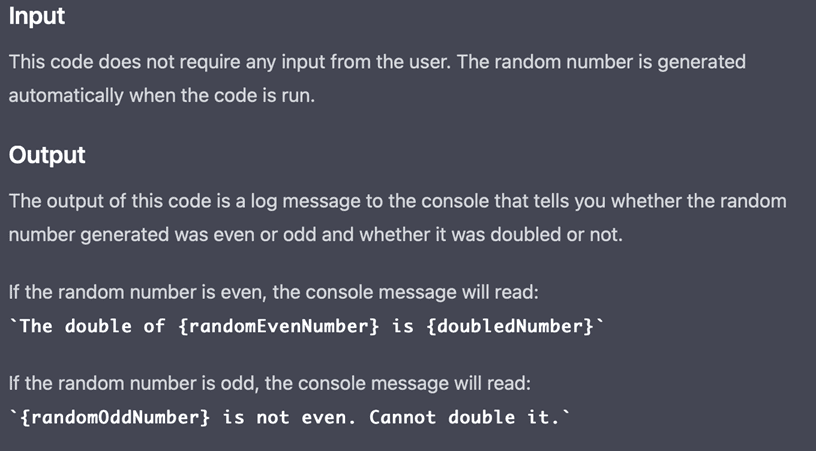Screen dimensions: 816x451
Task: Click the word 'automatically' in the Input paragraph
Action: pyautogui.click(x=66, y=96)
